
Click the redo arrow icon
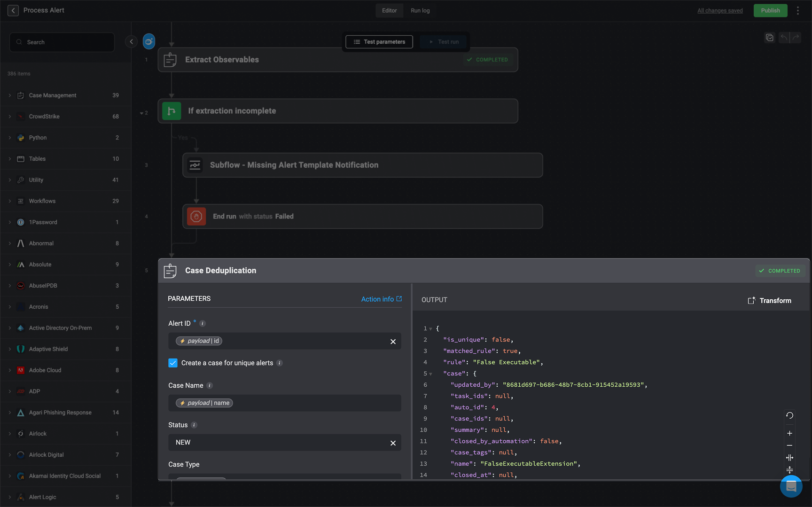tap(796, 38)
